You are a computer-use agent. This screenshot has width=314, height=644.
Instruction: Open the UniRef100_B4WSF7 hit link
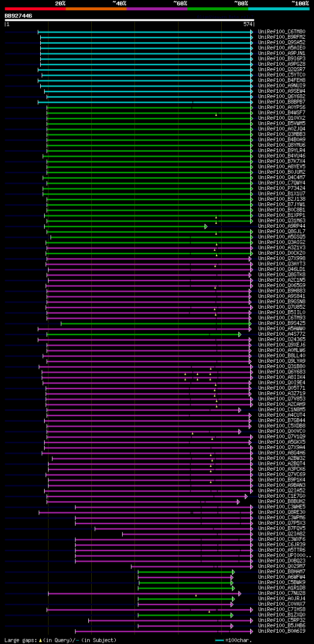(282, 113)
